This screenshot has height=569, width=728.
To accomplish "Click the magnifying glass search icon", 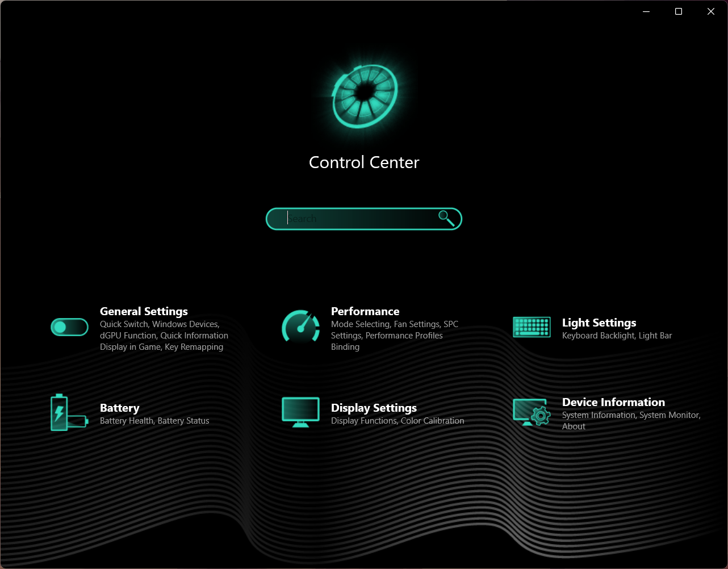I will tap(446, 219).
